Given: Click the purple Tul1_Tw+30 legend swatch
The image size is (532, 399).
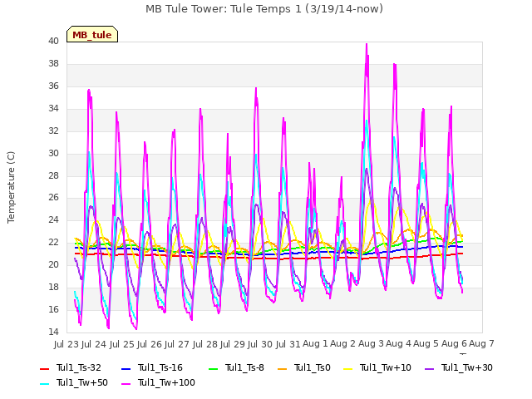Looking at the screenshot, I should coord(429,368).
